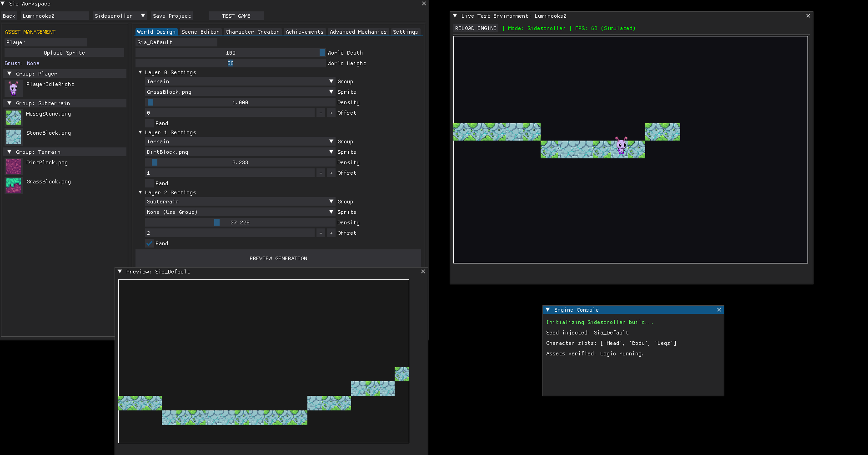
Task: Choose the StoneBlock.png sprite icon
Action: [14, 137]
